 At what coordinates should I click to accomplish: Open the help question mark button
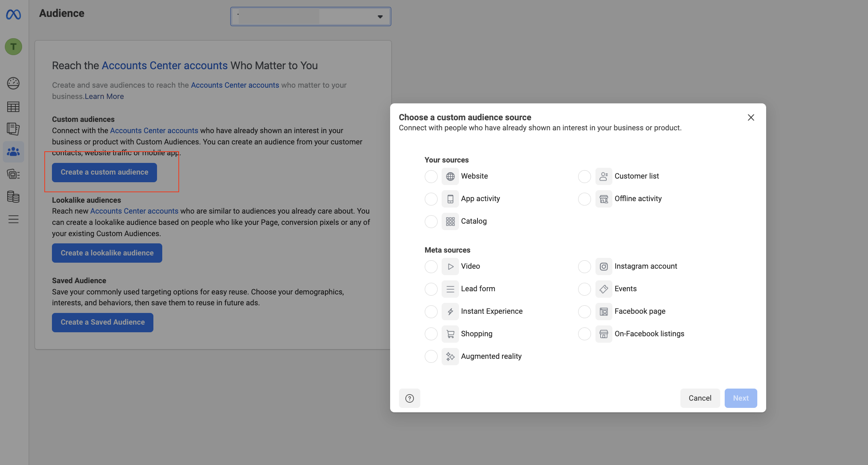click(409, 398)
